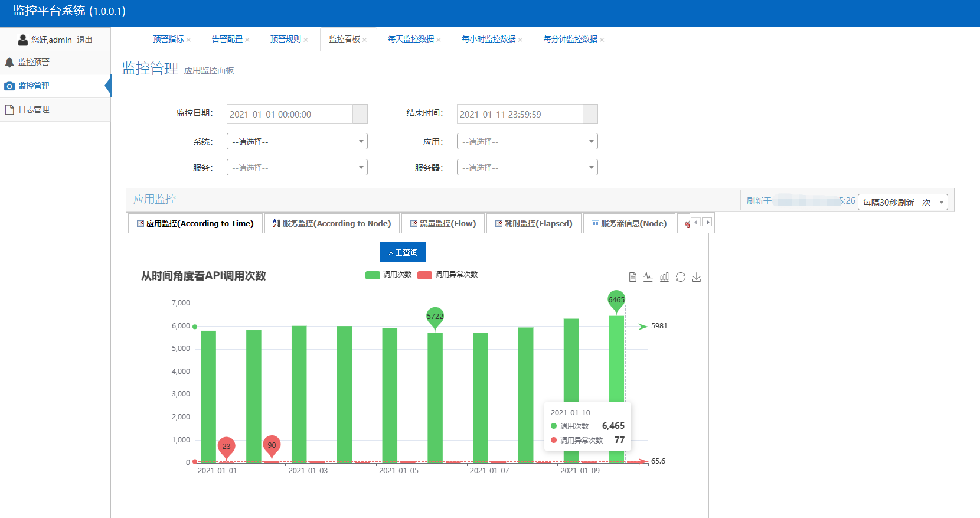Close the 每分钟监控数据 tab
The height and width of the screenshot is (518, 980).
point(602,40)
